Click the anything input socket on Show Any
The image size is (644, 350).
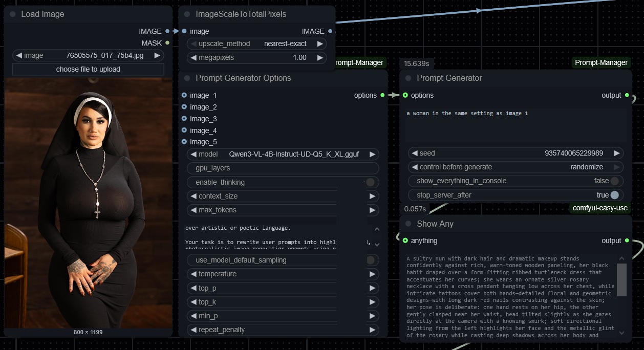click(405, 240)
